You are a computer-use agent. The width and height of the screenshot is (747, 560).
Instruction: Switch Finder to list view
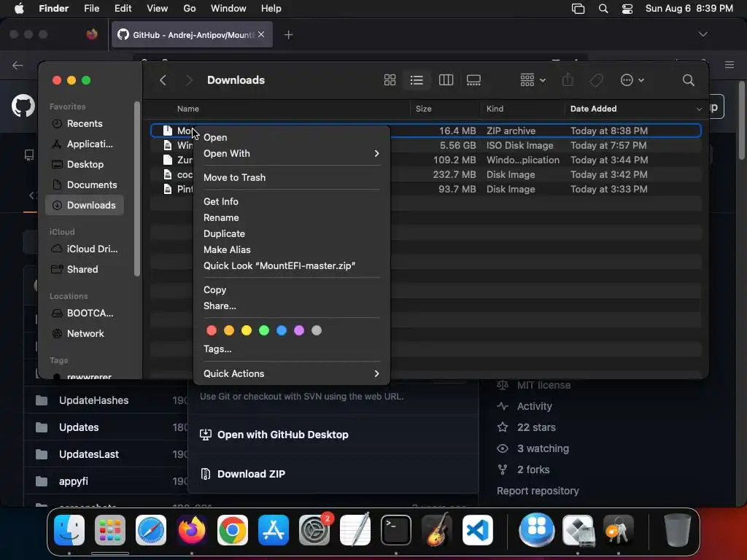417,80
